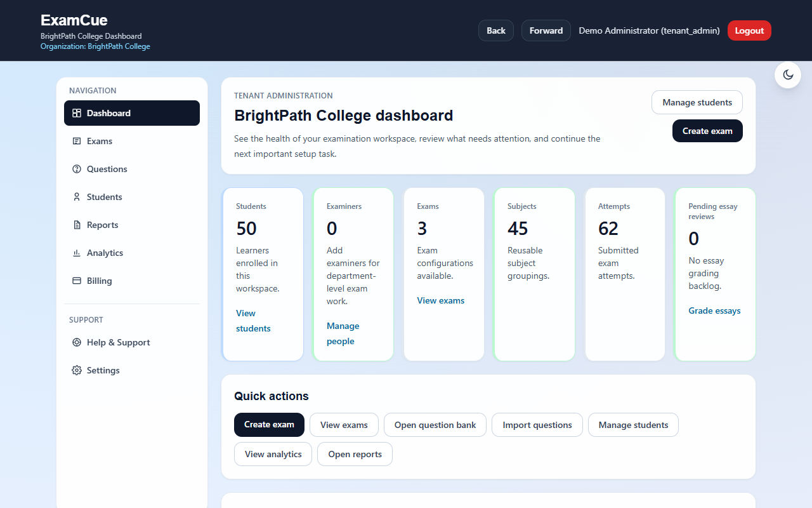Click Organization: BrightPath College text
This screenshot has height=508, width=812.
95,46
